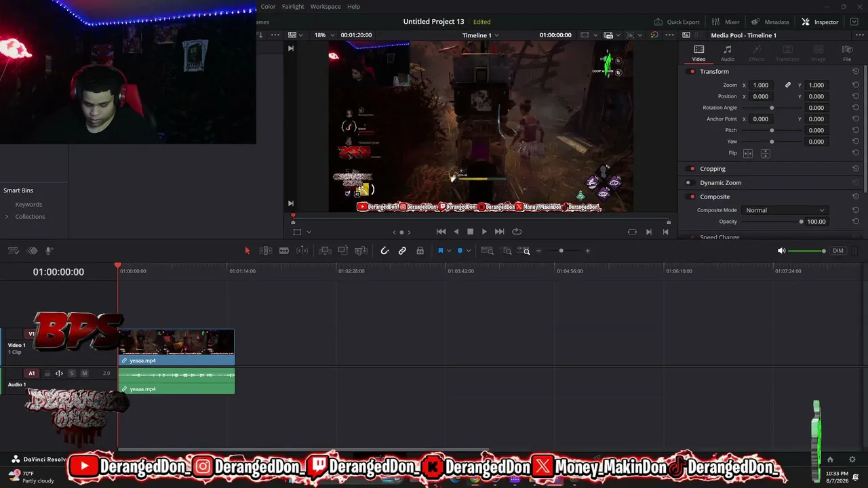Click the Replace Clip tool icon
Screen dimensions: 868x488
point(361,251)
